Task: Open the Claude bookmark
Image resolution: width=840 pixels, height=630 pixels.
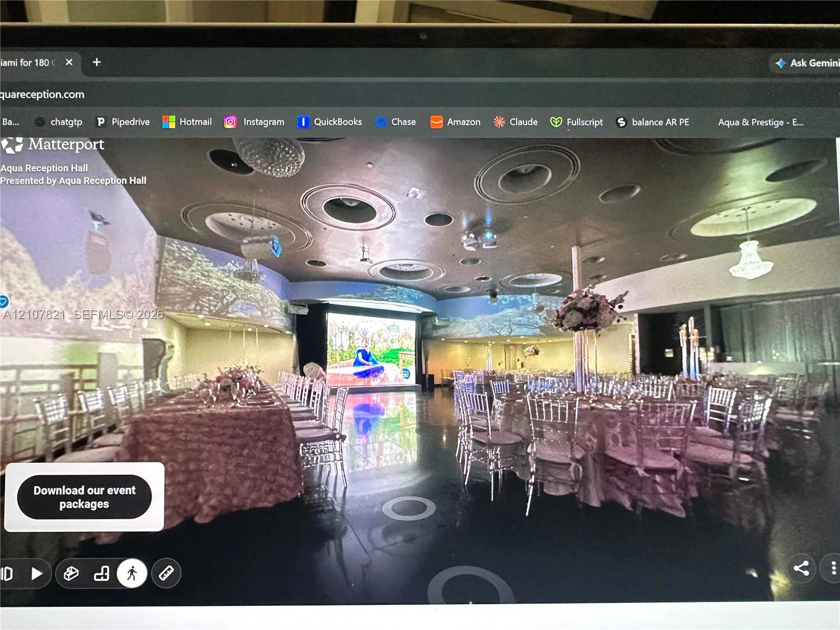Action: click(516, 122)
